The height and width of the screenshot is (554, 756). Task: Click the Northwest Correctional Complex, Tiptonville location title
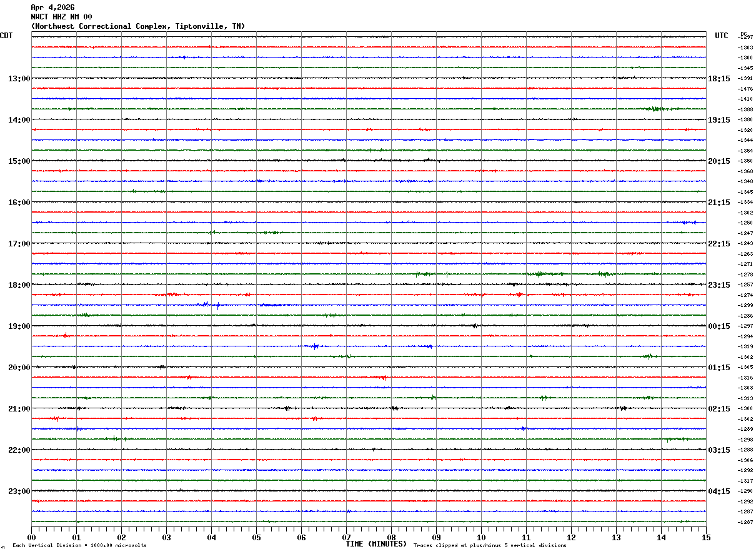point(138,26)
